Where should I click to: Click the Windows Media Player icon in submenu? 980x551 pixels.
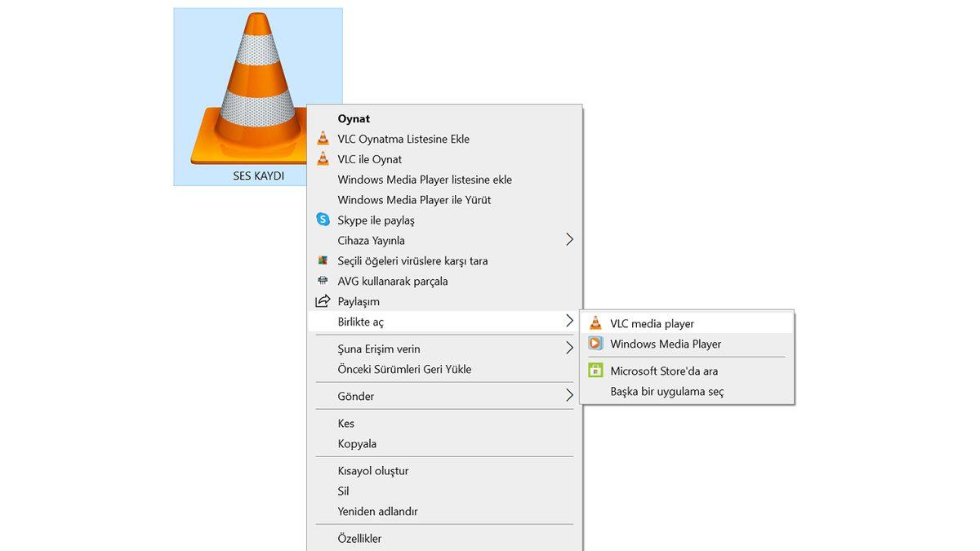point(595,344)
